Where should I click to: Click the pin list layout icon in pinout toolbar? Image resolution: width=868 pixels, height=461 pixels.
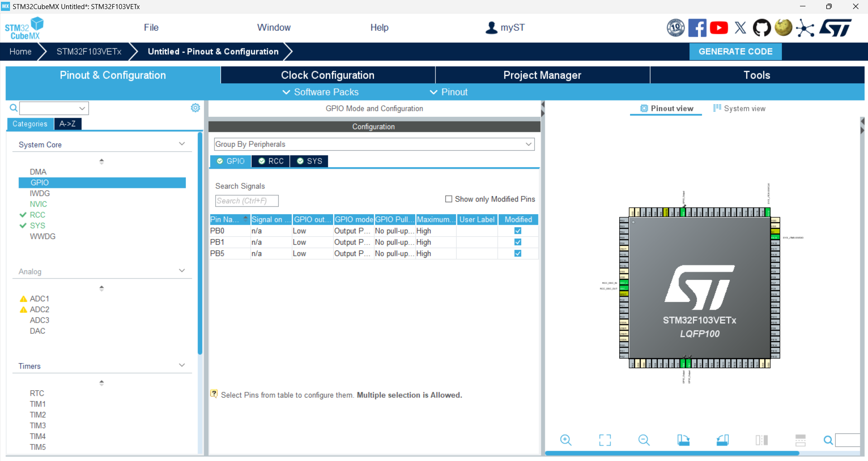click(x=800, y=440)
